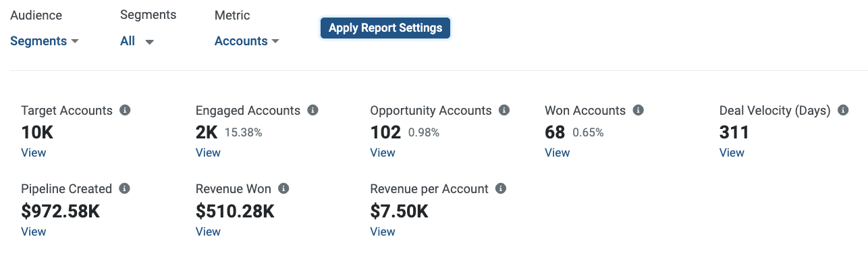View Pipeline Created details

pos(34,232)
